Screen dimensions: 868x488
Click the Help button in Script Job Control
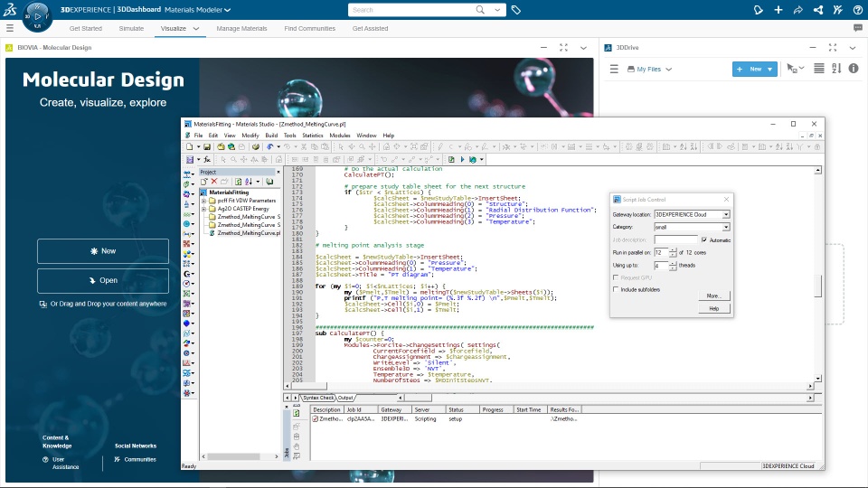pos(714,309)
